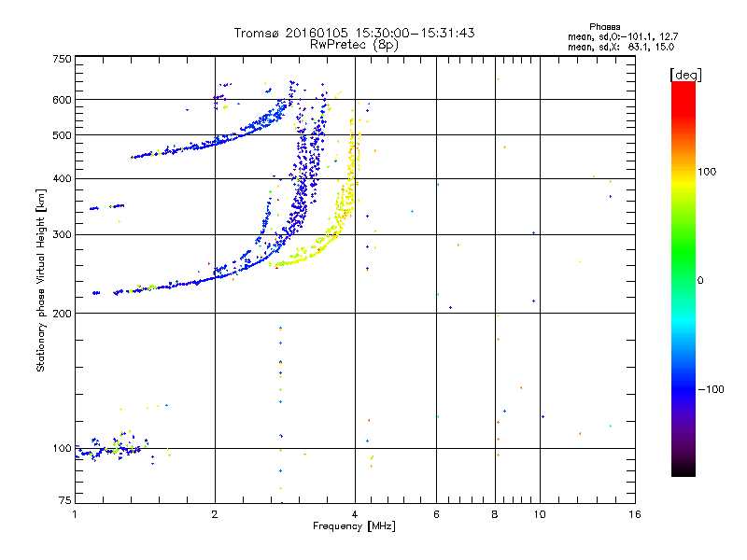Click the x-axis label '4'
Screen dimensions: 747x560
click(x=355, y=514)
